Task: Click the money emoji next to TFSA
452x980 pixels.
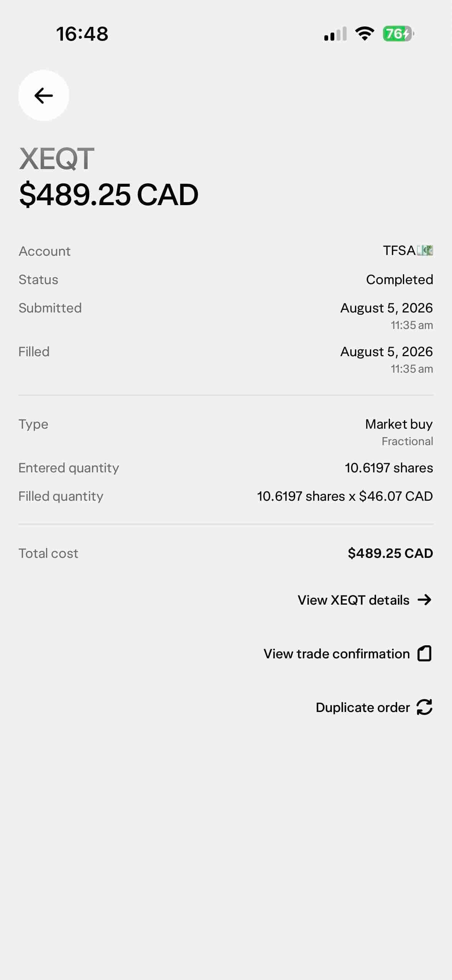Action: click(425, 250)
